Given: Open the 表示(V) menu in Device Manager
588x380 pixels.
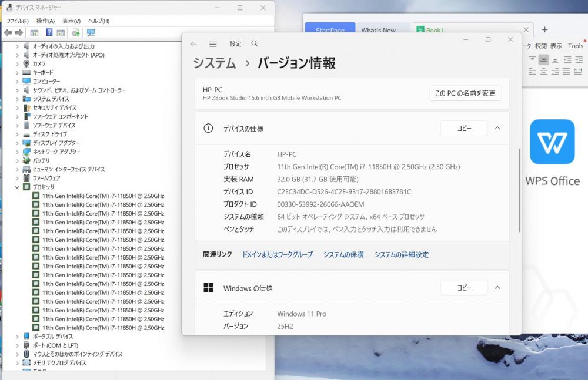Looking at the screenshot, I should coord(71,21).
